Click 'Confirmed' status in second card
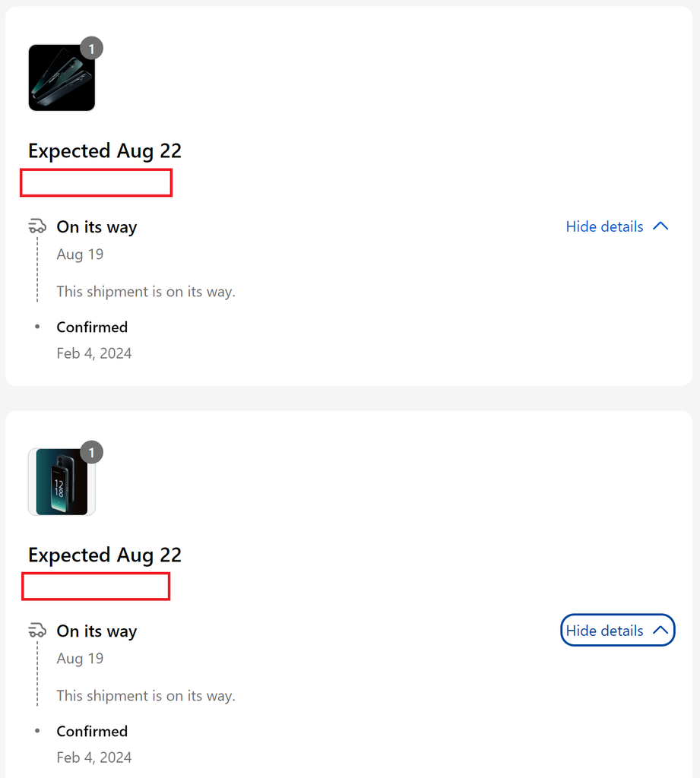Image resolution: width=700 pixels, height=778 pixels. [x=92, y=732]
